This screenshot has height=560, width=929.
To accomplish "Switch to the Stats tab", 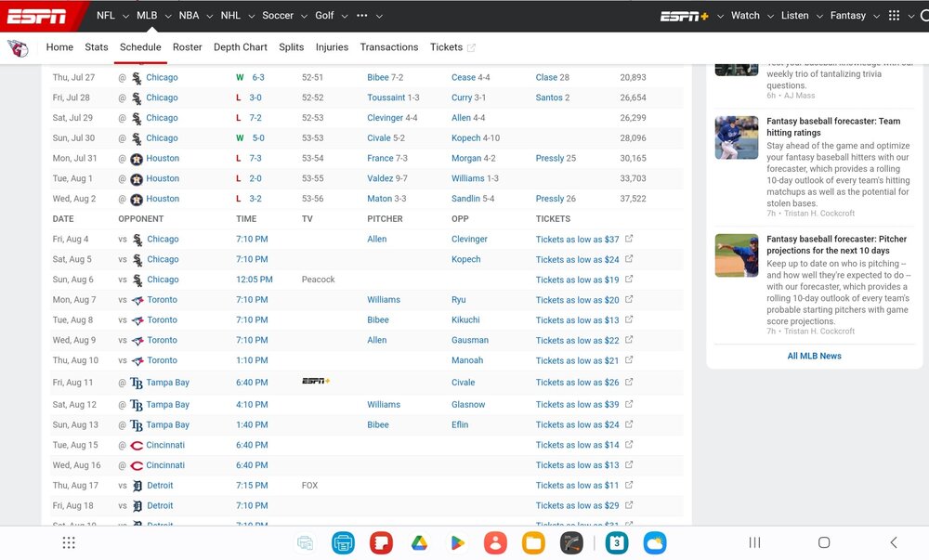I will coord(96,47).
